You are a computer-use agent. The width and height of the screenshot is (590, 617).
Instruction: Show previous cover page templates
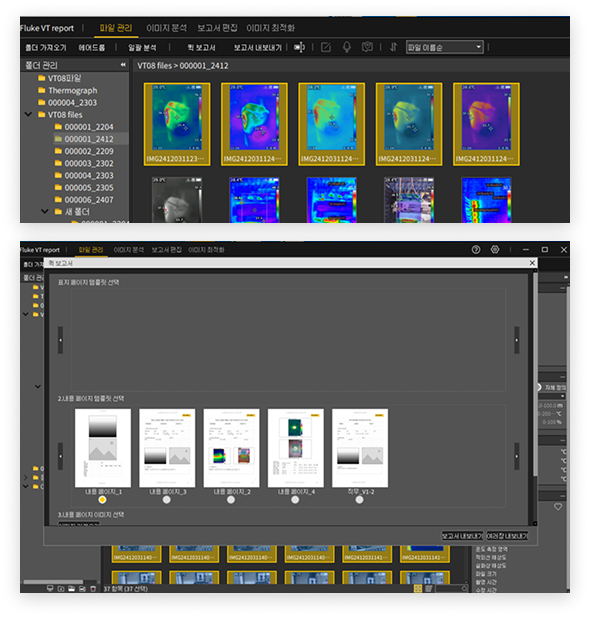(x=60, y=340)
